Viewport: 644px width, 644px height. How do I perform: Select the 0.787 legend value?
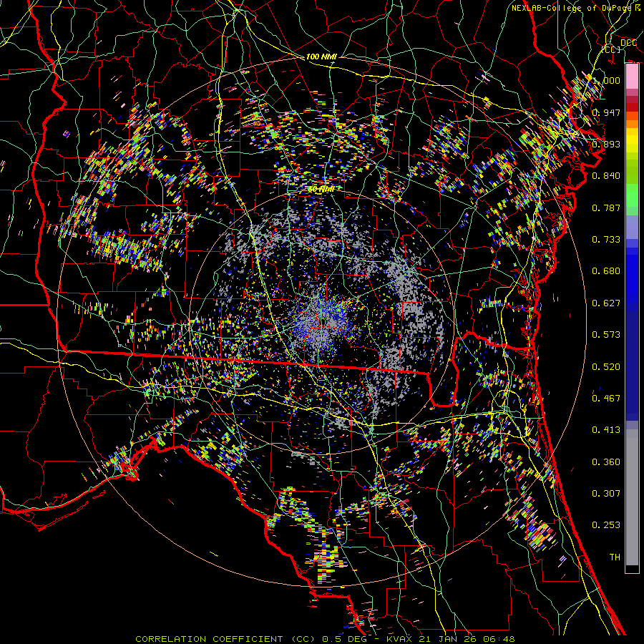(606, 208)
